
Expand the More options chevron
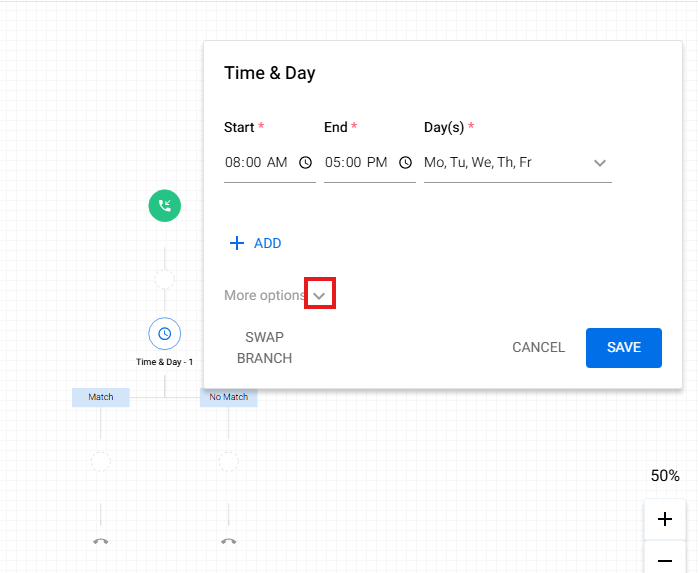[x=319, y=296]
